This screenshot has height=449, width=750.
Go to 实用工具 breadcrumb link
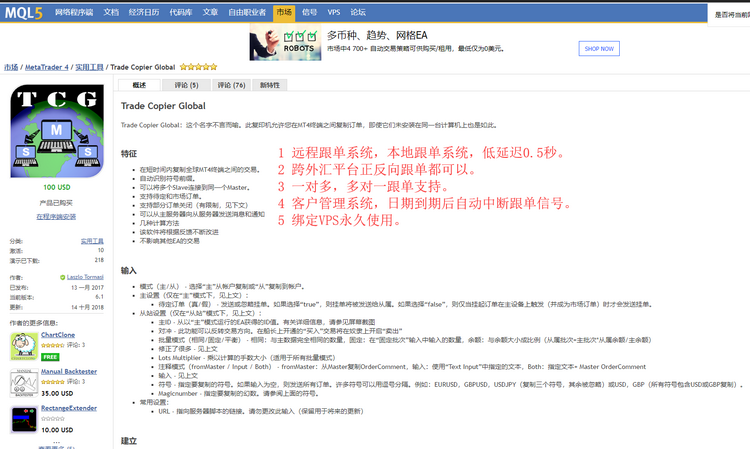click(x=89, y=67)
